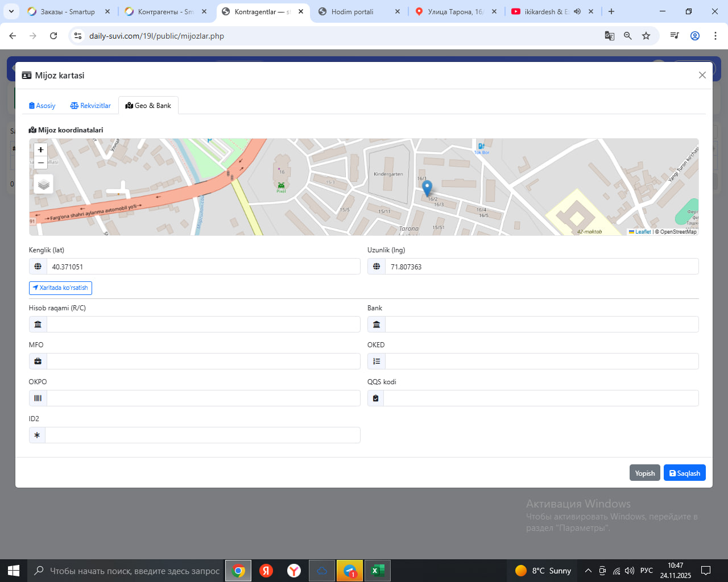Open Excel from the taskbar
The height and width of the screenshot is (582, 728).
click(x=377, y=571)
